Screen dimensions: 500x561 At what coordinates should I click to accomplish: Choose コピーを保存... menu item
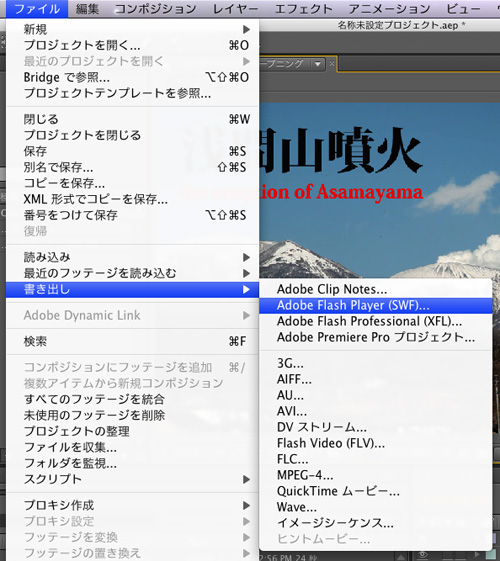[132, 183]
